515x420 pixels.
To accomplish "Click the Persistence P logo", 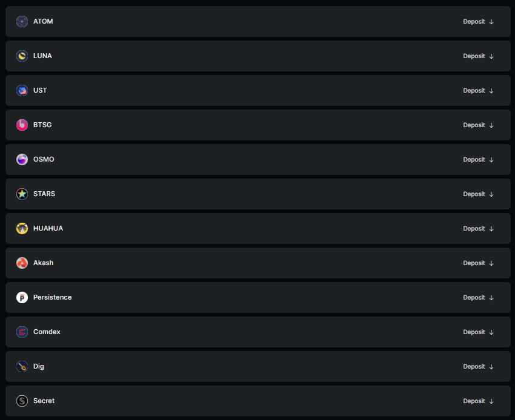I will [x=22, y=298].
